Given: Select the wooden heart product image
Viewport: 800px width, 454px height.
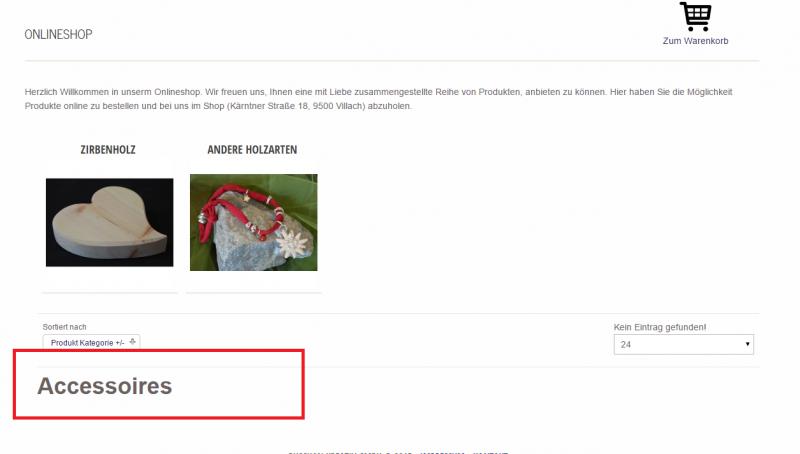Looking at the screenshot, I should [x=110, y=222].
